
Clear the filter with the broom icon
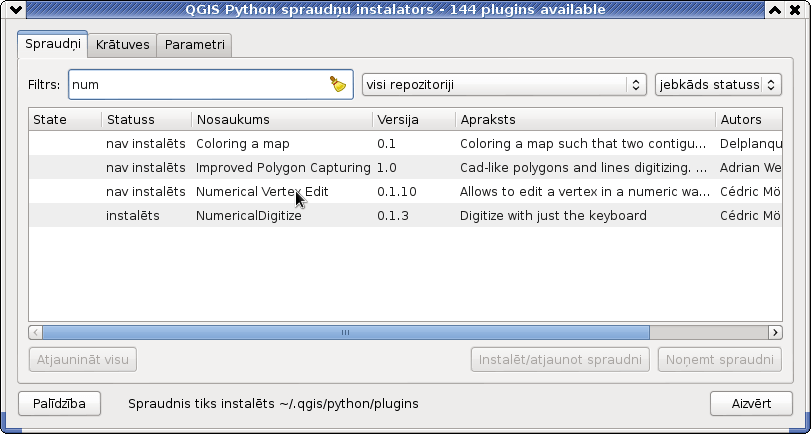click(338, 84)
